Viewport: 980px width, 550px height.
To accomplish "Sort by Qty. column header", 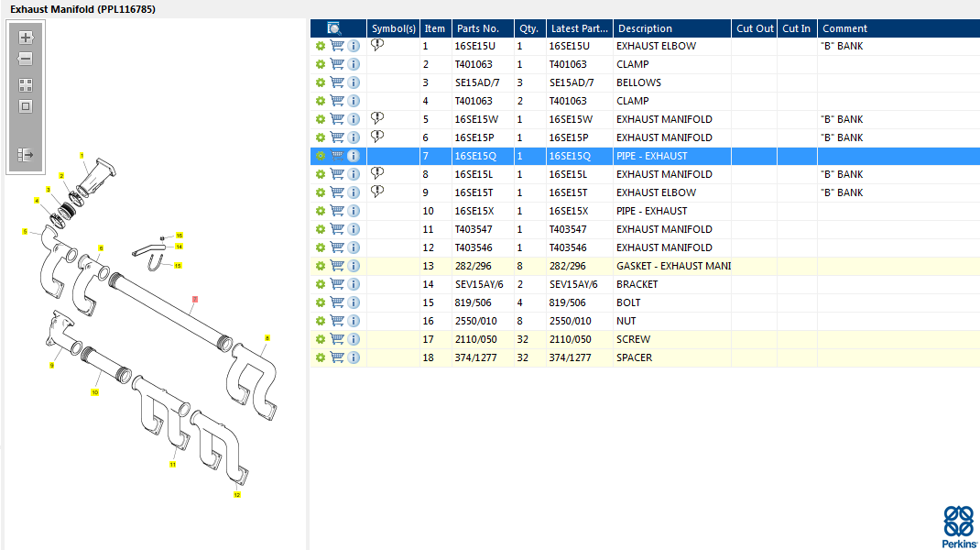I will 530,28.
